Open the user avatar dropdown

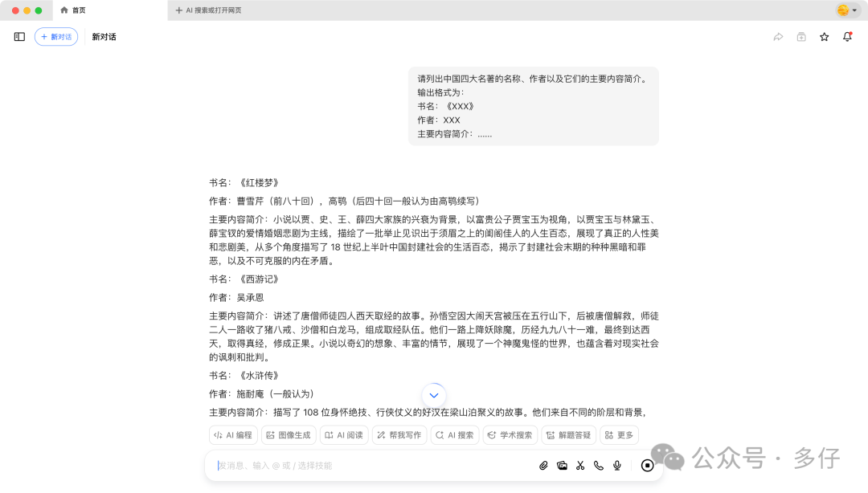[847, 10]
